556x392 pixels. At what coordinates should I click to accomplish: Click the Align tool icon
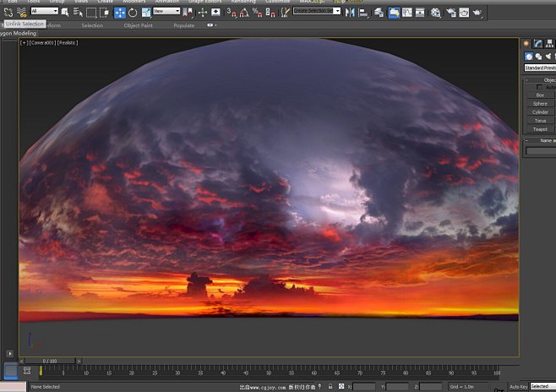click(363, 13)
